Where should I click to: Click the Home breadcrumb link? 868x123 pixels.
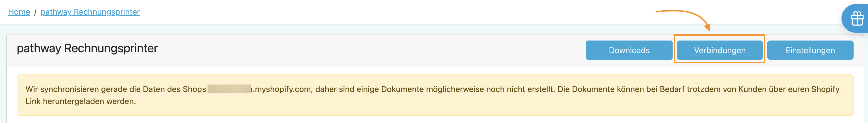point(19,12)
